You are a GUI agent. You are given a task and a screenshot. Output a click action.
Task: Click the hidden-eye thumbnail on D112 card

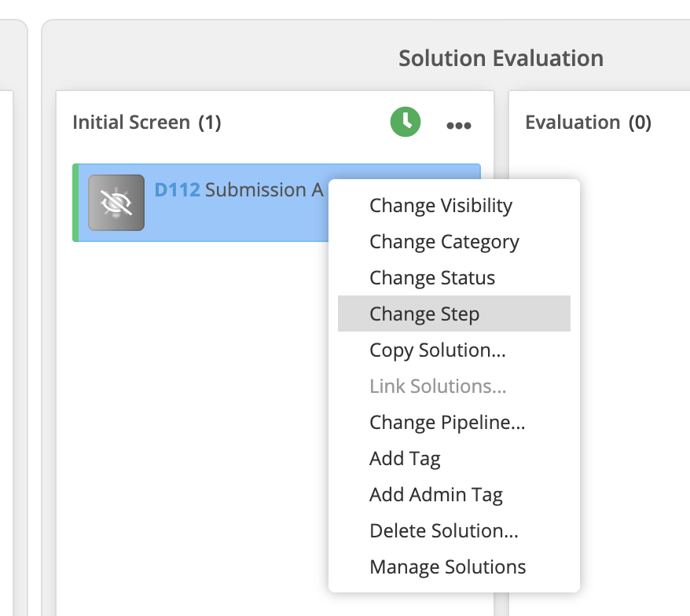(x=116, y=203)
